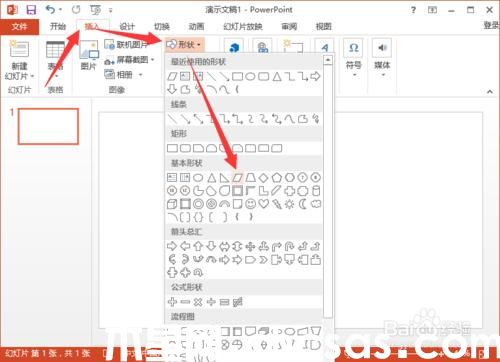Select the down arrow in 最近使用的形状
The image size is (500, 362).
click(172, 89)
